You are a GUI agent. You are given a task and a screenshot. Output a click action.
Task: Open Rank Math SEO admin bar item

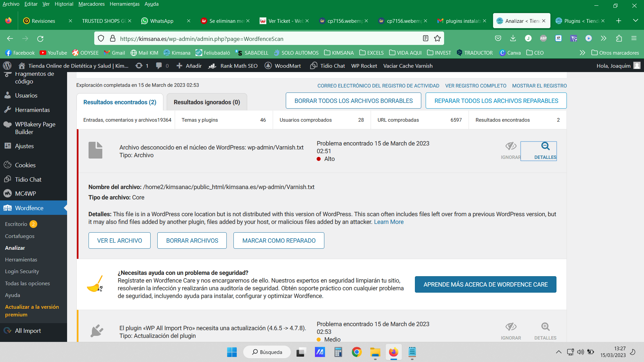[233, 66]
